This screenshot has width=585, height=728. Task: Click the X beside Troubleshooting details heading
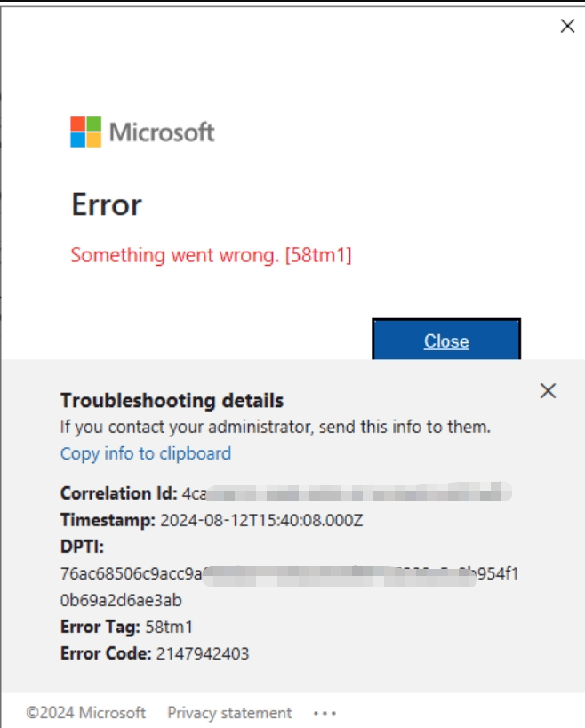pyautogui.click(x=548, y=390)
